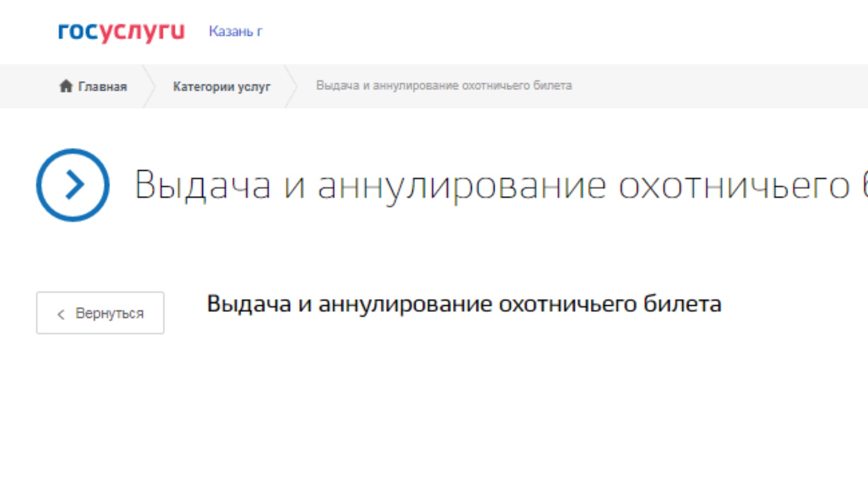Go to Главная breadcrumb text
The image size is (868, 488).
pos(103,87)
